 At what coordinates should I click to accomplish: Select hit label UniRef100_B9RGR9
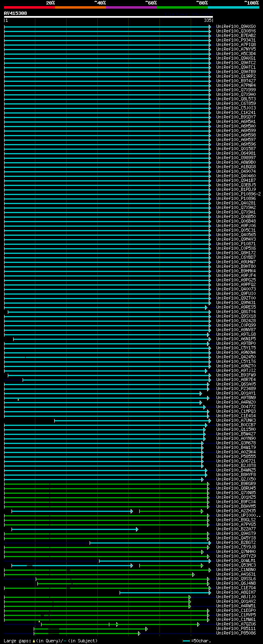click(x=236, y=484)
